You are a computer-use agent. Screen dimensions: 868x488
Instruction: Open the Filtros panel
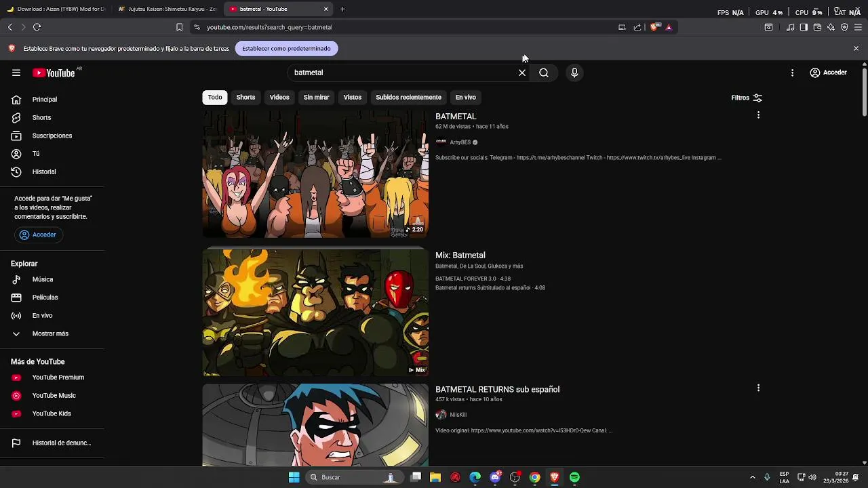pos(747,98)
